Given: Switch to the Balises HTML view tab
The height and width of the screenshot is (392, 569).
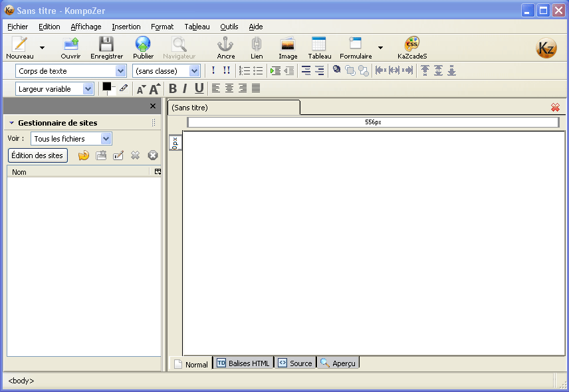Looking at the screenshot, I should point(243,363).
